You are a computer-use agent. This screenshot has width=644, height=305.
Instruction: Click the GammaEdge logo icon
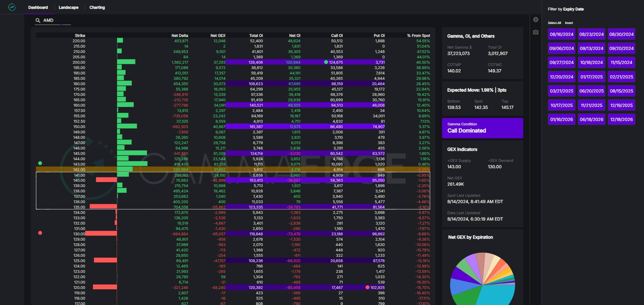coord(12,7)
